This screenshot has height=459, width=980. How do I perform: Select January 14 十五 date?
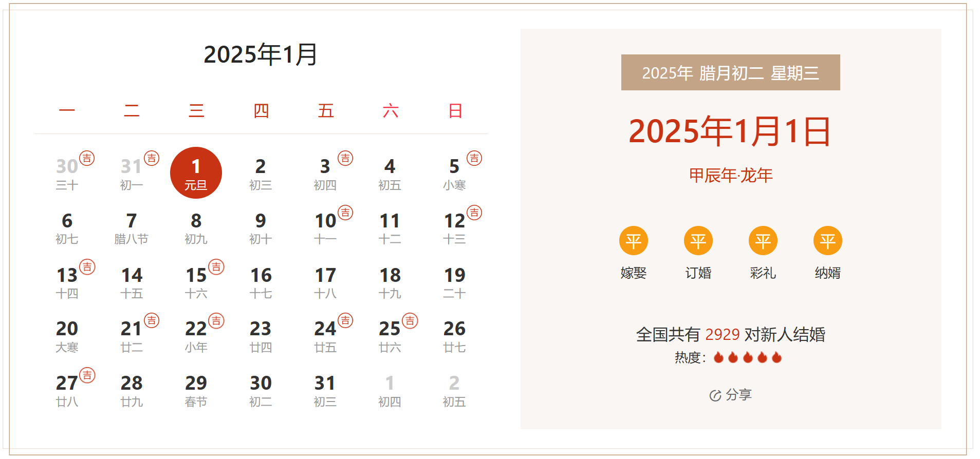132,283
